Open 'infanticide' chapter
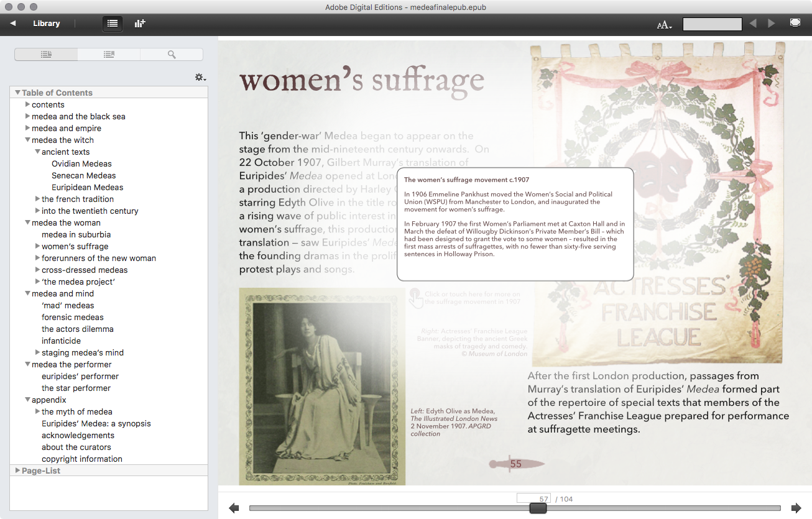 pyautogui.click(x=61, y=341)
